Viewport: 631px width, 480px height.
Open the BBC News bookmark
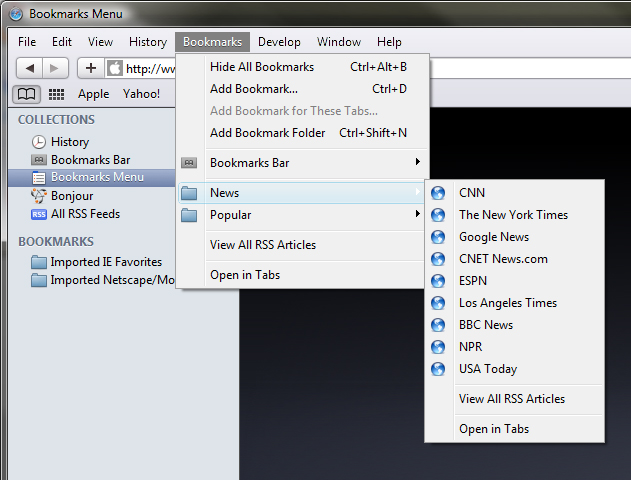(x=515, y=325)
